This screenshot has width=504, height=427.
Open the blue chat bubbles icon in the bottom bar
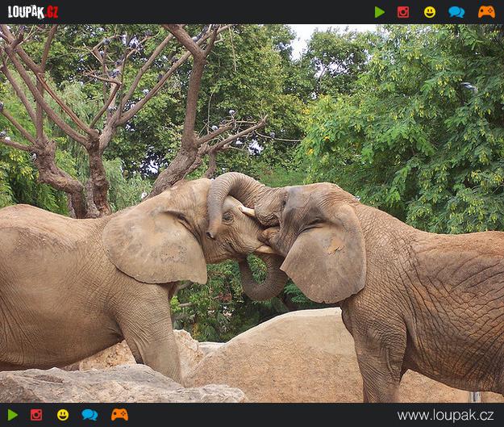90,415
